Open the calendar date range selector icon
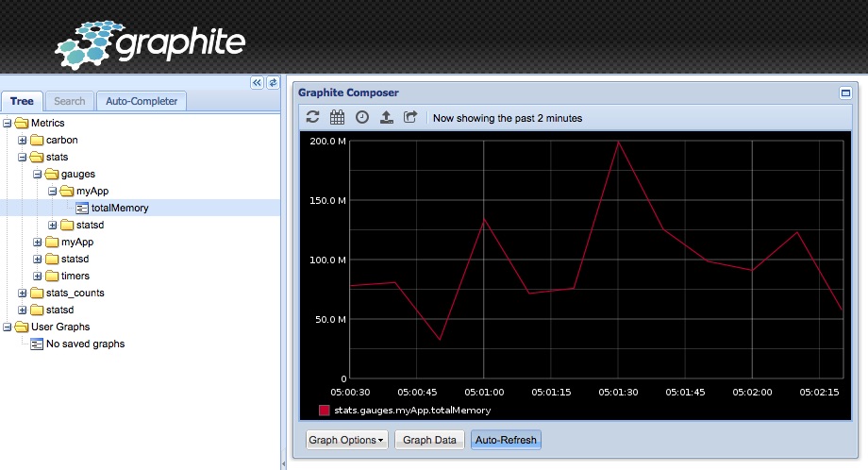Viewport: 868px width, 470px height. pyautogui.click(x=337, y=117)
